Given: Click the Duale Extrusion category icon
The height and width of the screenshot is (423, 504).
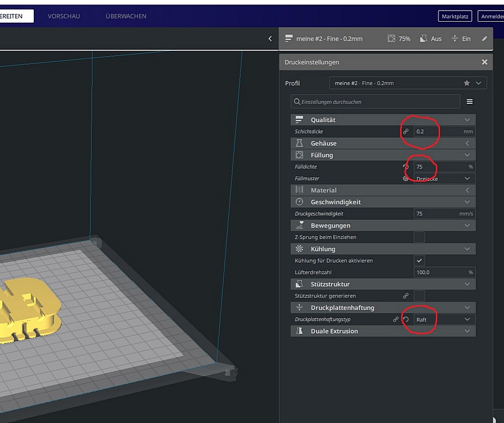Looking at the screenshot, I should [x=299, y=331].
